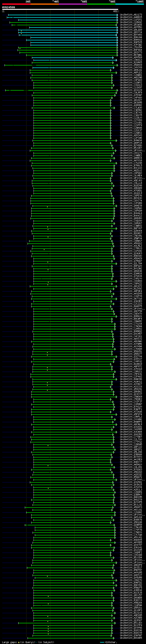Screen dimensions: 146x644
Task: Click hit UniRef100_C7GZ48
Action: click(131, 163)
